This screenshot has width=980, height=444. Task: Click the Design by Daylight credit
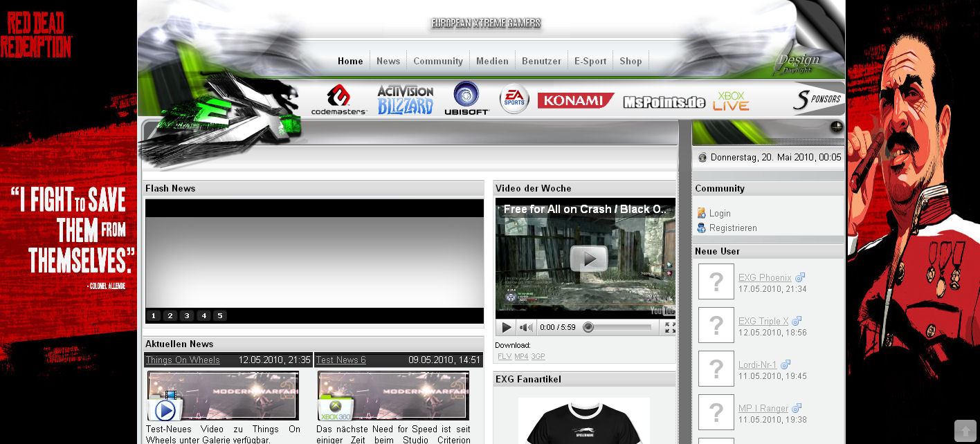(x=797, y=62)
